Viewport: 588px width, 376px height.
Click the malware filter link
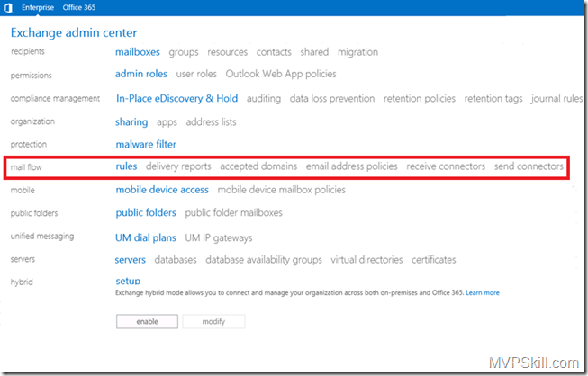click(146, 144)
